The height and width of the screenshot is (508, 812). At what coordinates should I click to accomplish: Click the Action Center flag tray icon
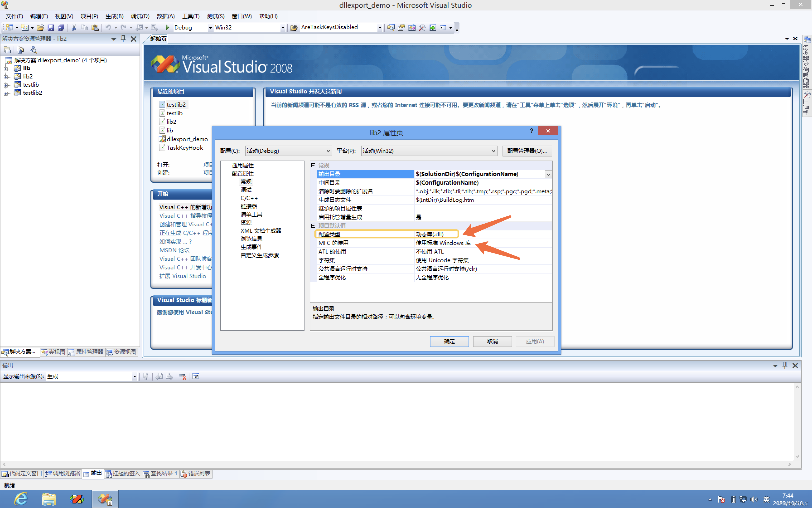pos(721,500)
